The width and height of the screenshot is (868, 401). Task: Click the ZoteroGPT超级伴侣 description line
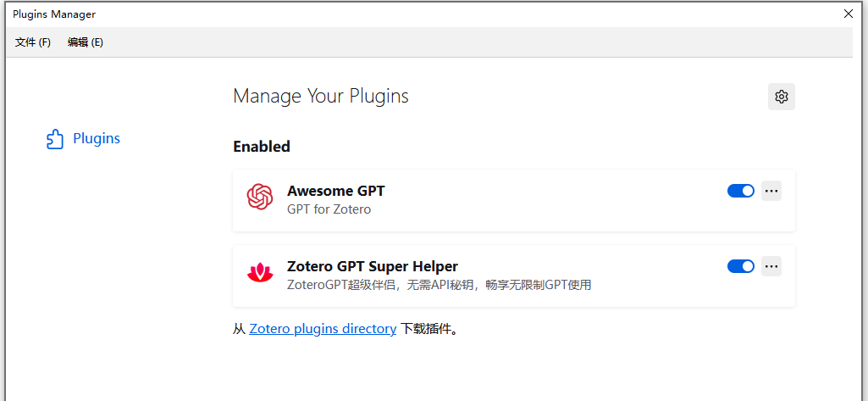point(440,285)
